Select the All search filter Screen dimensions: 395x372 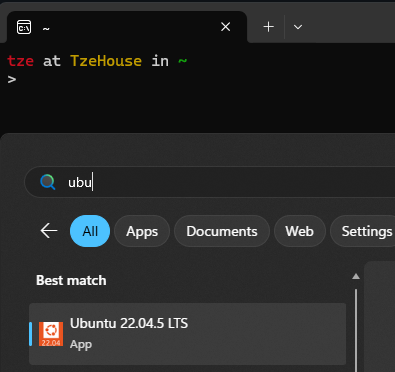[x=90, y=231]
